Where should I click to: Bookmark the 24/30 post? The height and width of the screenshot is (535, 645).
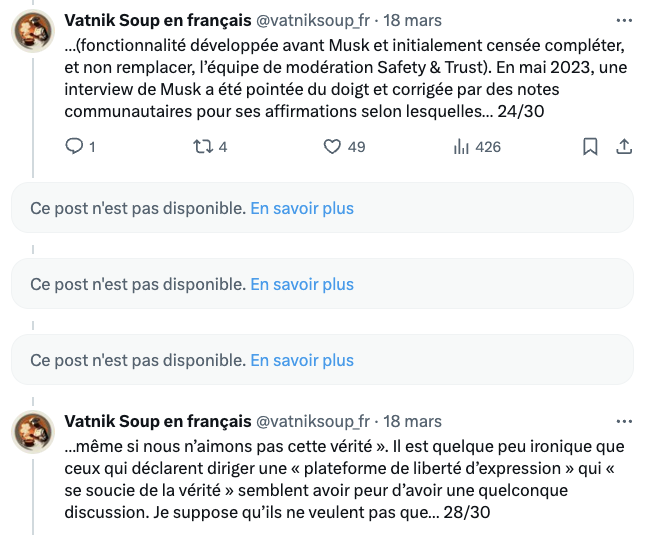[590, 146]
